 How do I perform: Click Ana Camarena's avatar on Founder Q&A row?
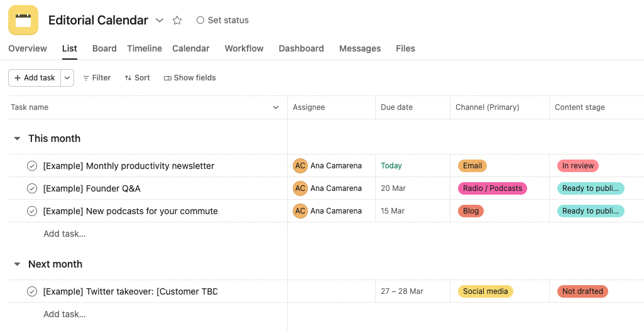coord(300,188)
